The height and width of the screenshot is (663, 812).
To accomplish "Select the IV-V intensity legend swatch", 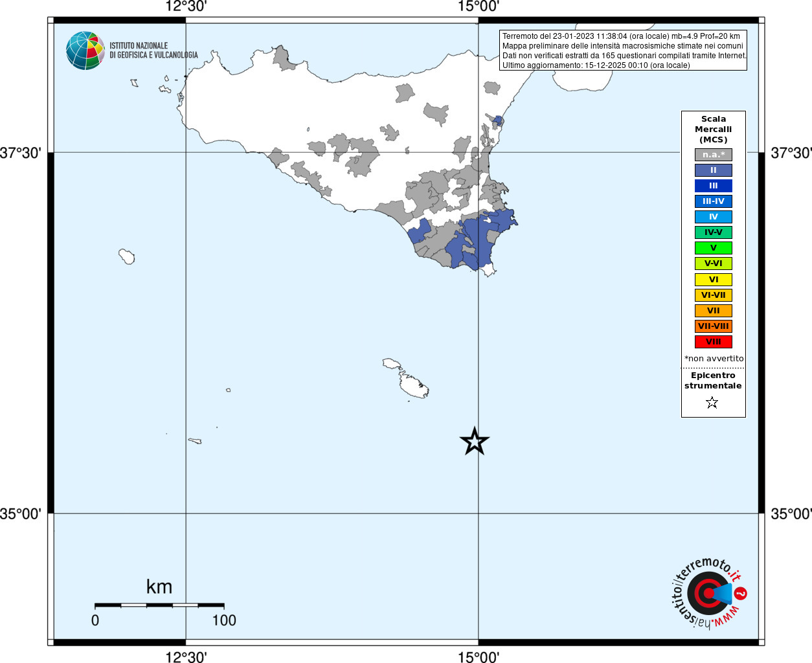I will coord(714,232).
